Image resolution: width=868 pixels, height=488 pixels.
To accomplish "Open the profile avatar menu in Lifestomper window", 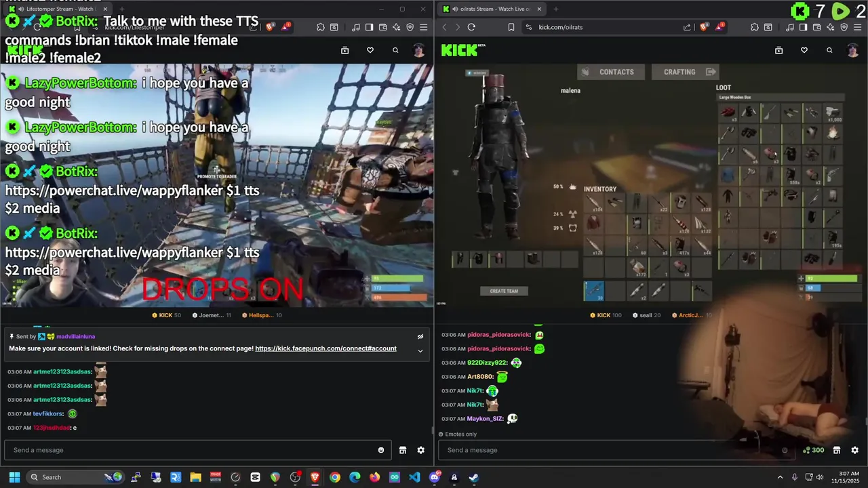I will 419,50.
